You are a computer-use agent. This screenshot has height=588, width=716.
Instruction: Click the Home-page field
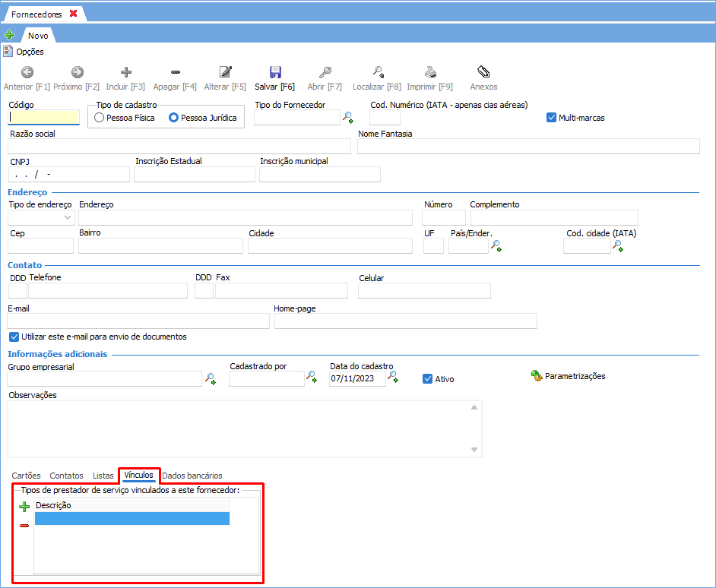pyautogui.click(x=405, y=321)
